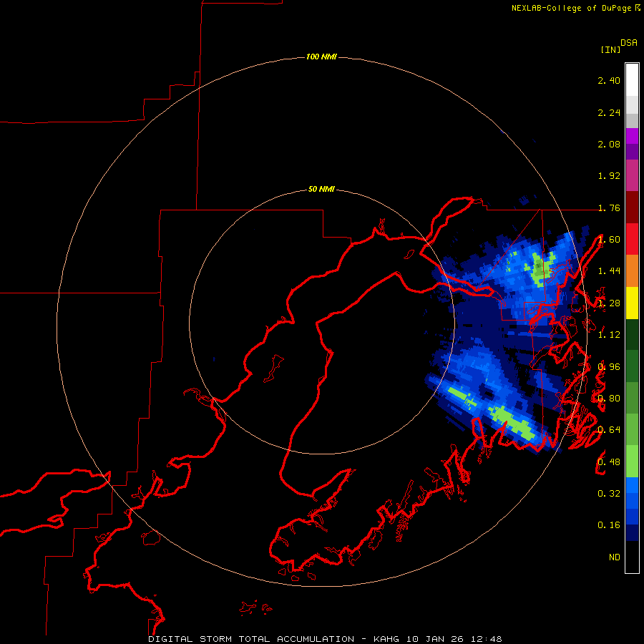
Task: Click the 10 JAN 26 date text
Action: 435,639
